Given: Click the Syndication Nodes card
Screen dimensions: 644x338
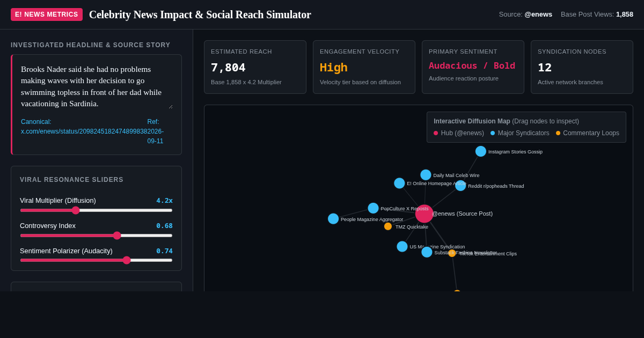Looking at the screenshot, I should (582, 67).
